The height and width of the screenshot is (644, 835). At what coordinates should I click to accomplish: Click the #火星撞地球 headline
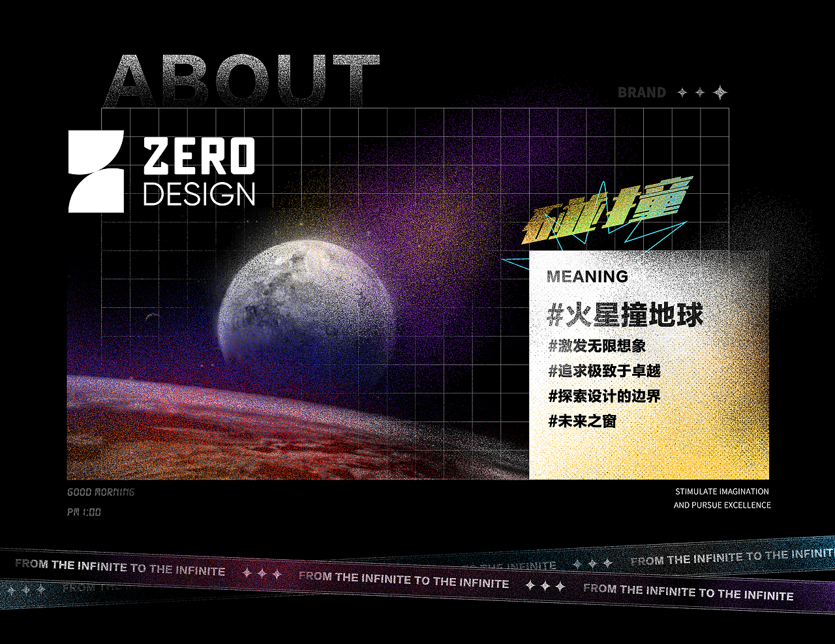click(625, 314)
